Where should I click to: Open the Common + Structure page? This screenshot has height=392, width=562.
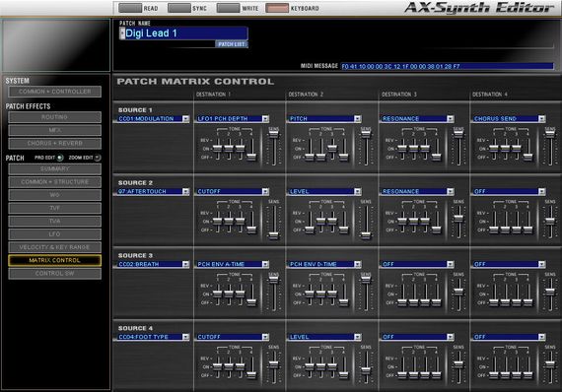coord(55,182)
